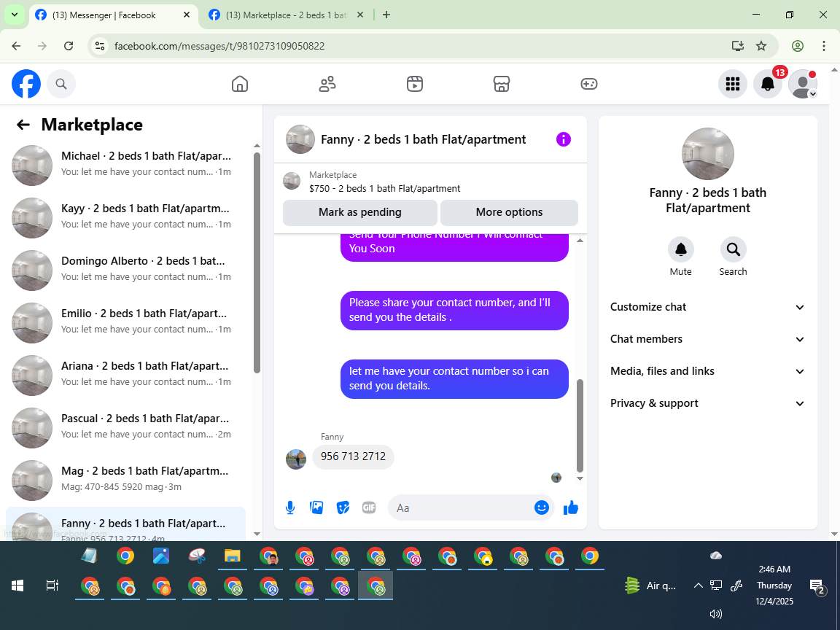
Task: Open conversation information purple i icon
Action: tap(564, 139)
